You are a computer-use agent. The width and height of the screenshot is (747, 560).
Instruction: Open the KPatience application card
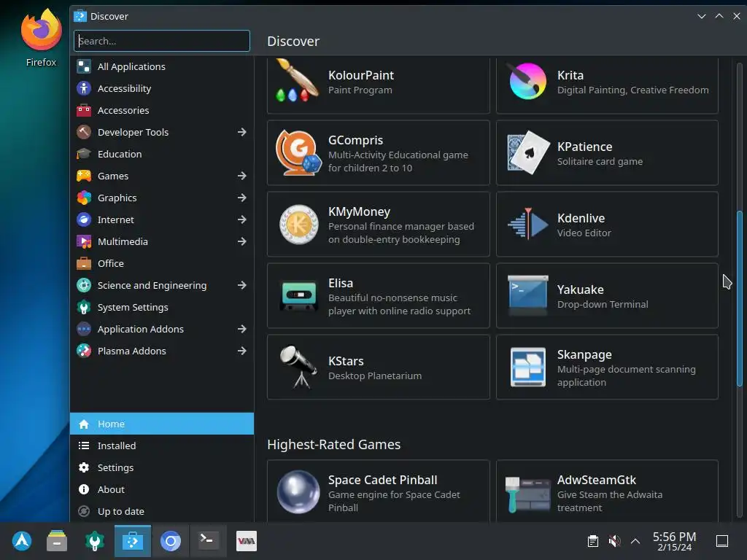tap(607, 152)
